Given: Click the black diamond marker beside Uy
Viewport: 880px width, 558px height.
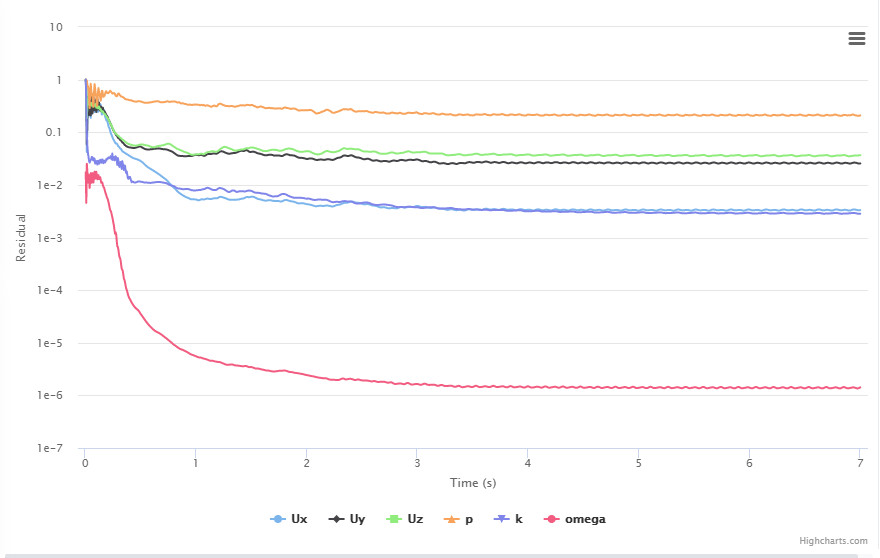Looking at the screenshot, I should pyautogui.click(x=336, y=519).
